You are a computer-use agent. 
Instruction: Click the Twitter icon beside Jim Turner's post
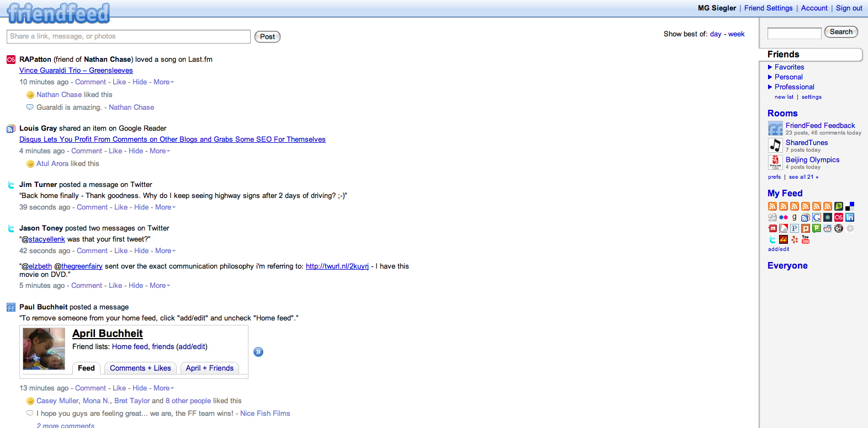(x=11, y=185)
